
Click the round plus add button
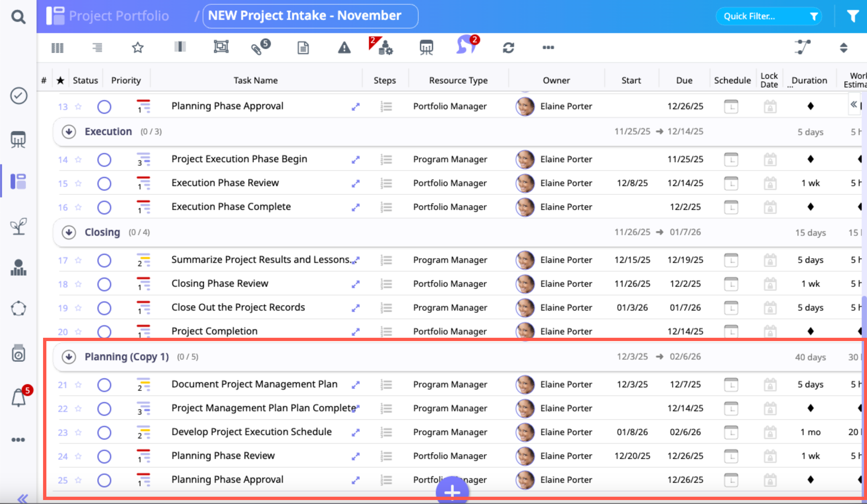(x=452, y=491)
